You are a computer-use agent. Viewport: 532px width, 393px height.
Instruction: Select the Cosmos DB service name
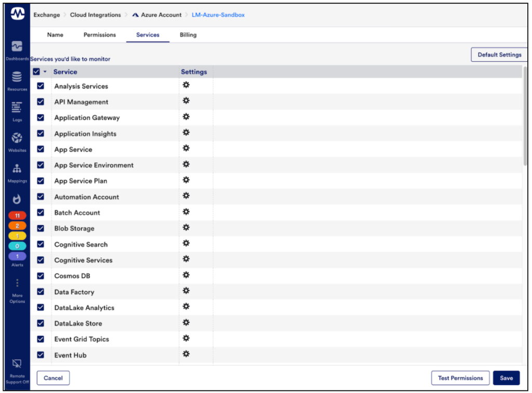(x=72, y=276)
